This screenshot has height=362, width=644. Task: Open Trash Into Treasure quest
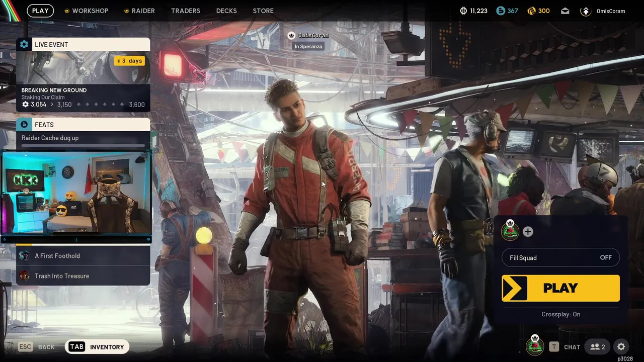[83, 276]
